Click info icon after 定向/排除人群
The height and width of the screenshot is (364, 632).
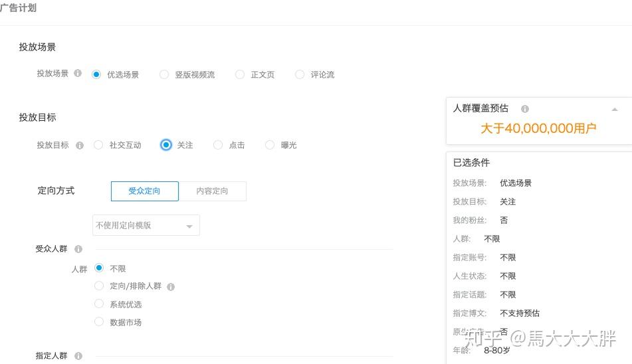[171, 287]
